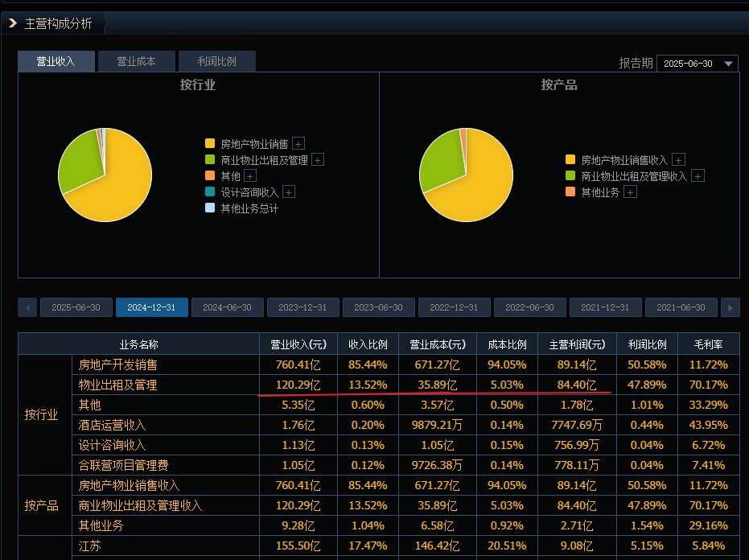Screen dimensions: 749x560
Task: Switch to the 营业成本 tab
Action: [136, 61]
